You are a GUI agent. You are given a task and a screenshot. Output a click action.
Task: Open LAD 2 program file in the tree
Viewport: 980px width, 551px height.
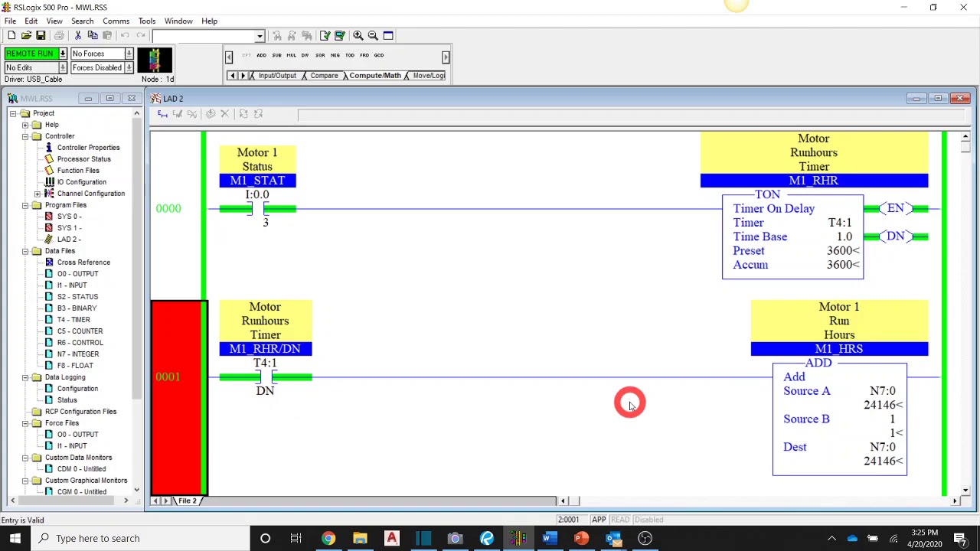68,239
